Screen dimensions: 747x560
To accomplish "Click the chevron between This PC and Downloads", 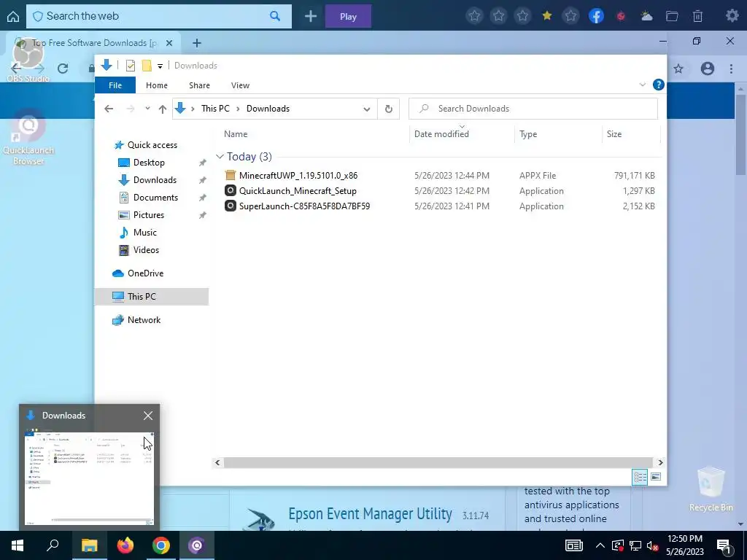I will click(x=238, y=109).
